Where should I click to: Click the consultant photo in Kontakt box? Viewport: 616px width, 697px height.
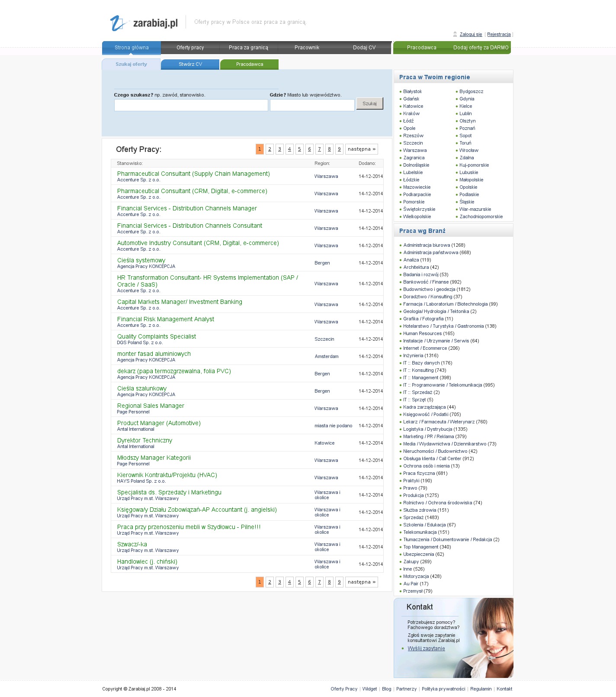coord(487,638)
